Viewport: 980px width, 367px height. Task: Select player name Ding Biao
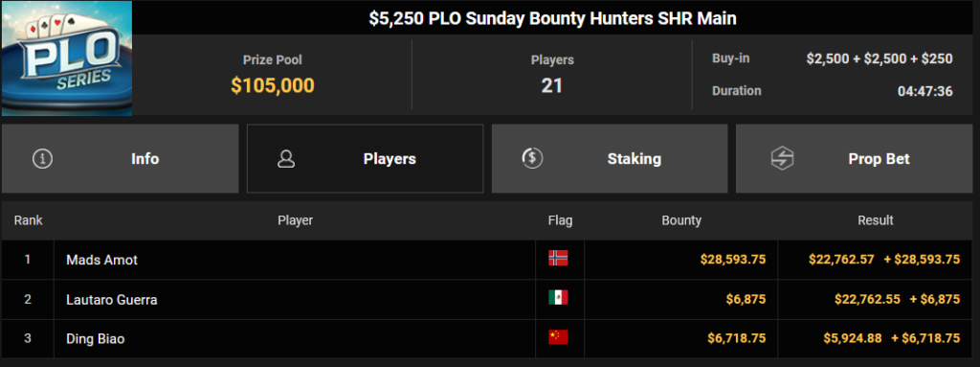tap(96, 339)
